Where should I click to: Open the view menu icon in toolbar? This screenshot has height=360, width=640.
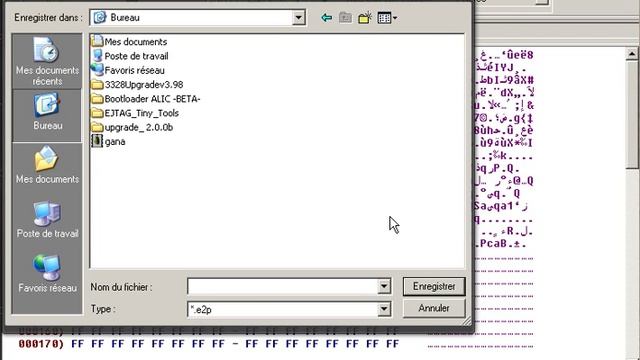click(x=387, y=18)
